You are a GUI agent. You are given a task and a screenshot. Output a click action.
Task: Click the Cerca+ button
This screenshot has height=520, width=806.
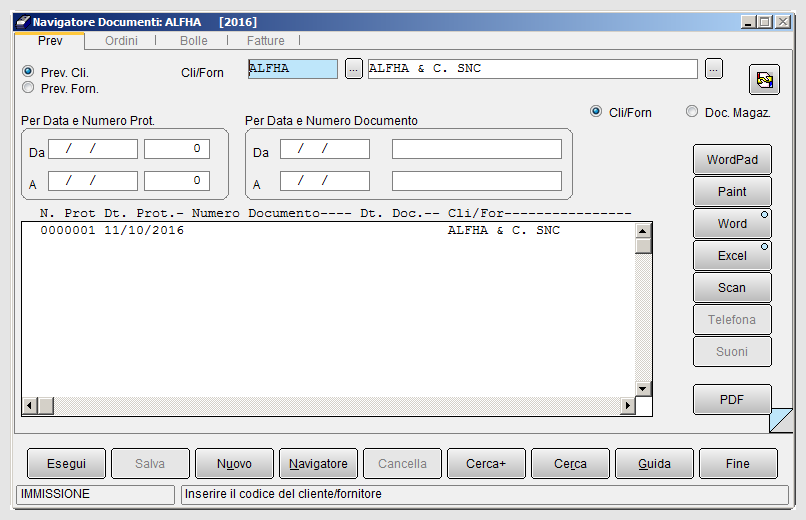point(486,463)
